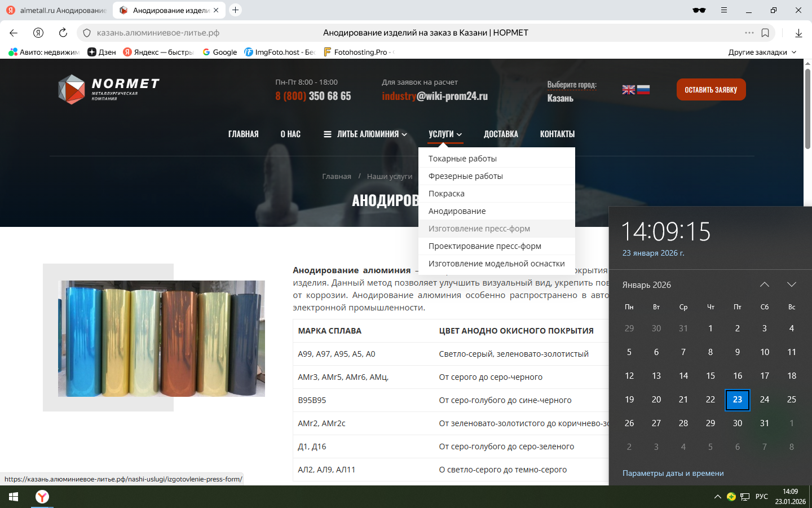Expand the 'УСЛУГИ' menu

coord(445,134)
